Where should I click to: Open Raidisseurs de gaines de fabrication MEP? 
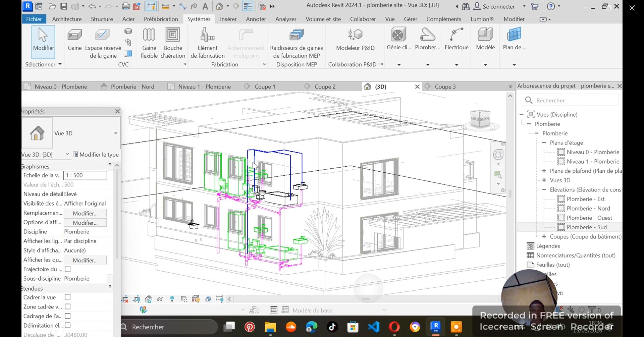[x=297, y=43]
